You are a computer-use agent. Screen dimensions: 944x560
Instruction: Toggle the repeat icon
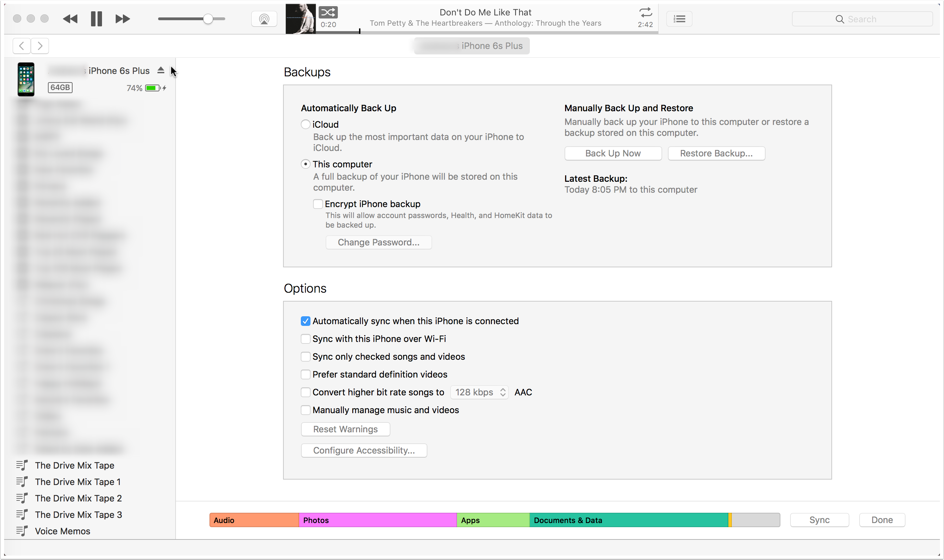point(646,12)
